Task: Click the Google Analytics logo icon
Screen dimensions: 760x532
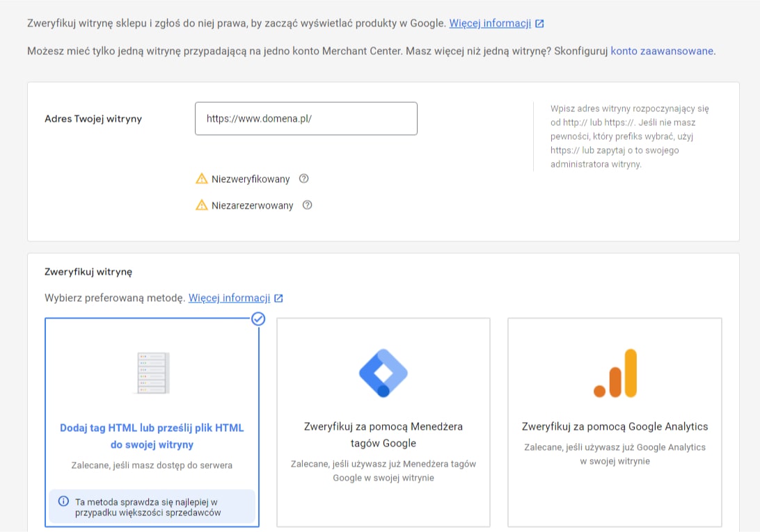Action: pos(615,373)
